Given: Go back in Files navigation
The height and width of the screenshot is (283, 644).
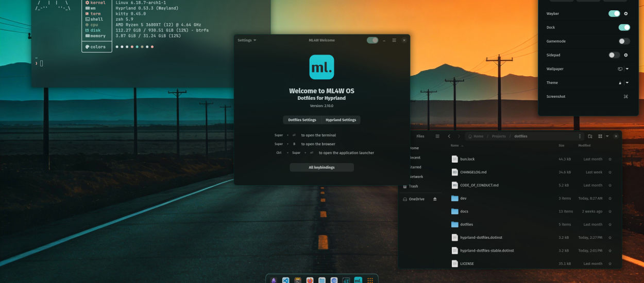Looking at the screenshot, I should coord(449,136).
